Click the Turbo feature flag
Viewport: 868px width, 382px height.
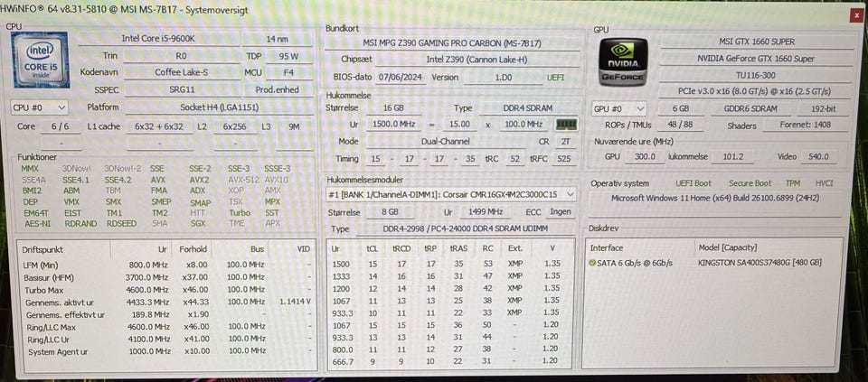coord(239,213)
